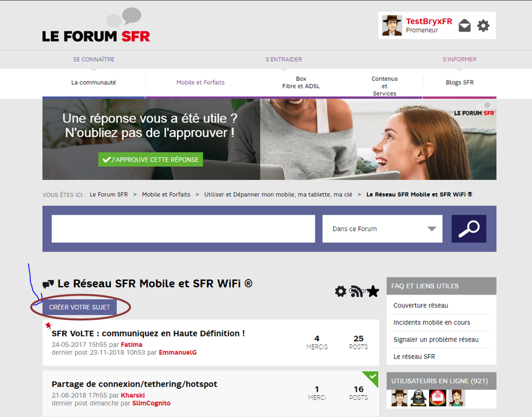
Task: Subscribe to the forum RSS feed
Action: pyautogui.click(x=356, y=291)
